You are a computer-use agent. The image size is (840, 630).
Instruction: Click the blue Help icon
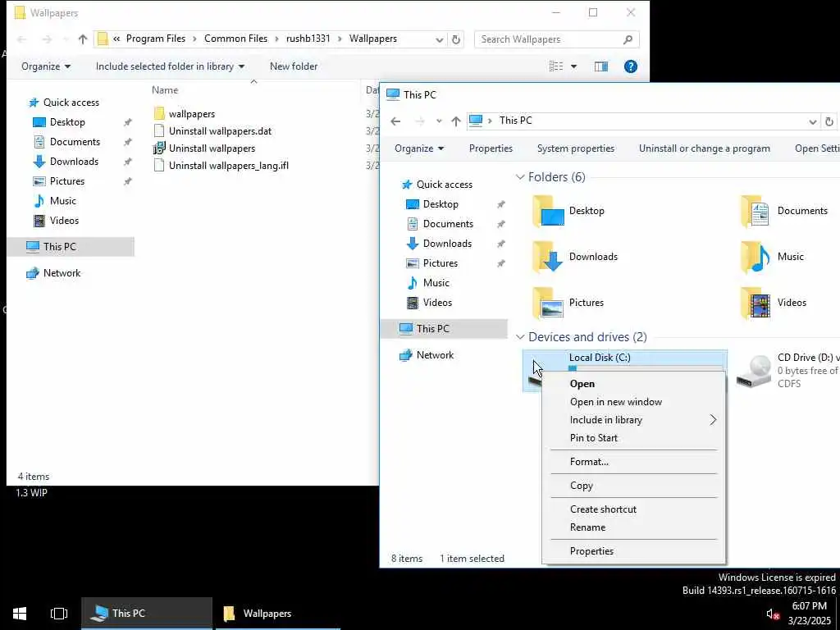(x=631, y=66)
